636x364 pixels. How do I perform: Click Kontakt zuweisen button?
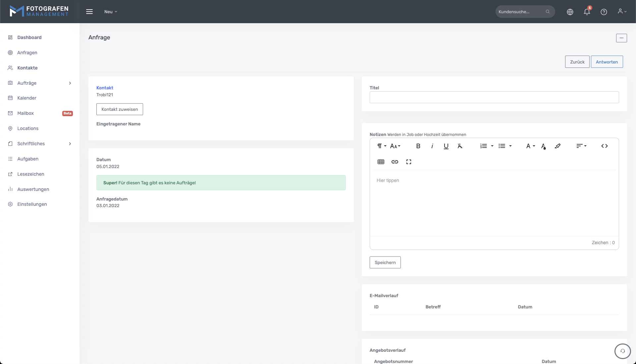pos(120,109)
